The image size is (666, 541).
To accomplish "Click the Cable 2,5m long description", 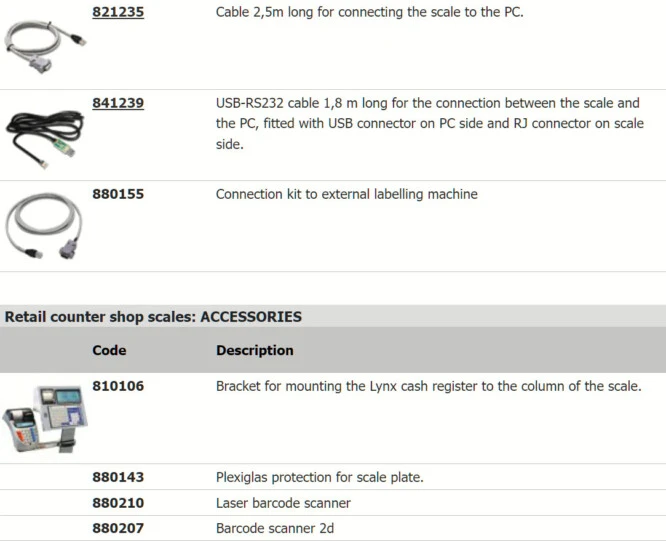I will (x=369, y=13).
